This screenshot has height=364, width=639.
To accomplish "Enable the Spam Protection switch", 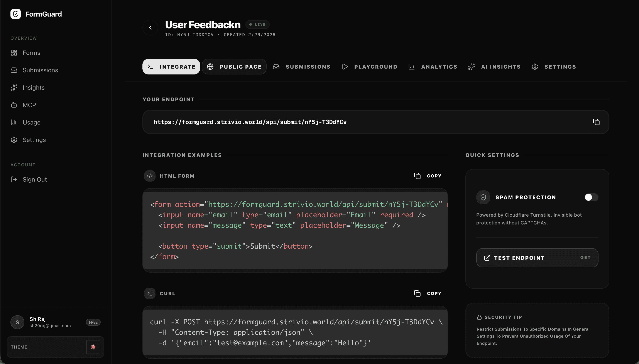I will 591,197.
